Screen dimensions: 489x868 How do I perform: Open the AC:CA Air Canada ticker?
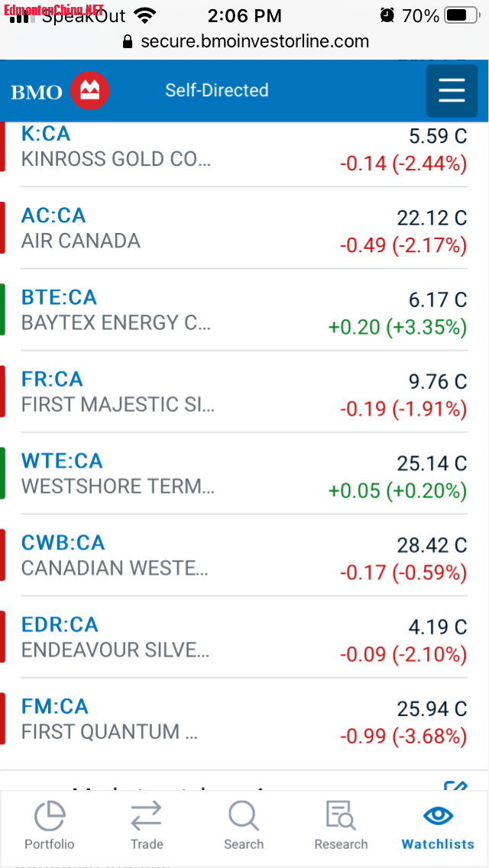(x=53, y=215)
